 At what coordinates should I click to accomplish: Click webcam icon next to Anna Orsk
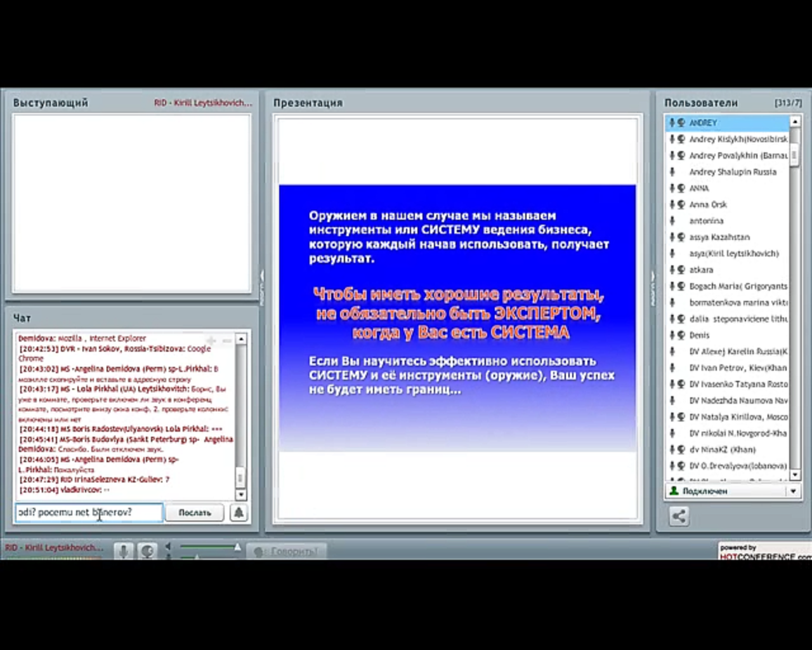click(681, 204)
